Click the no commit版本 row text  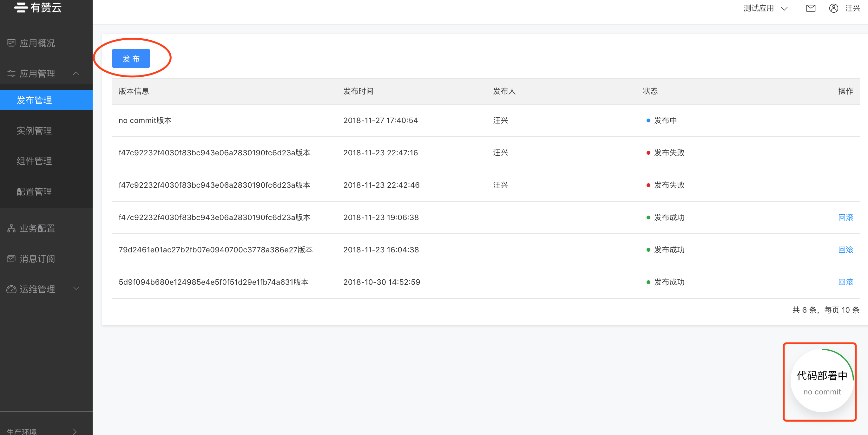145,120
